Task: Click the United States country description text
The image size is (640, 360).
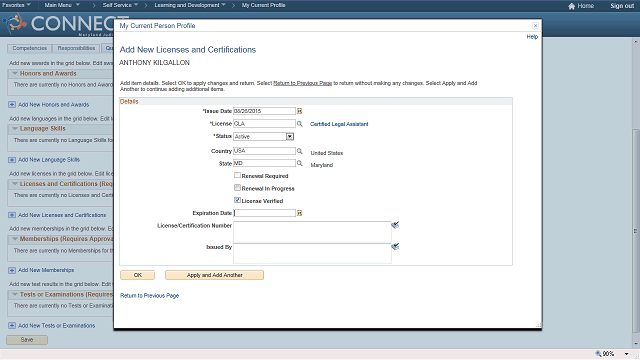Action: [327, 153]
